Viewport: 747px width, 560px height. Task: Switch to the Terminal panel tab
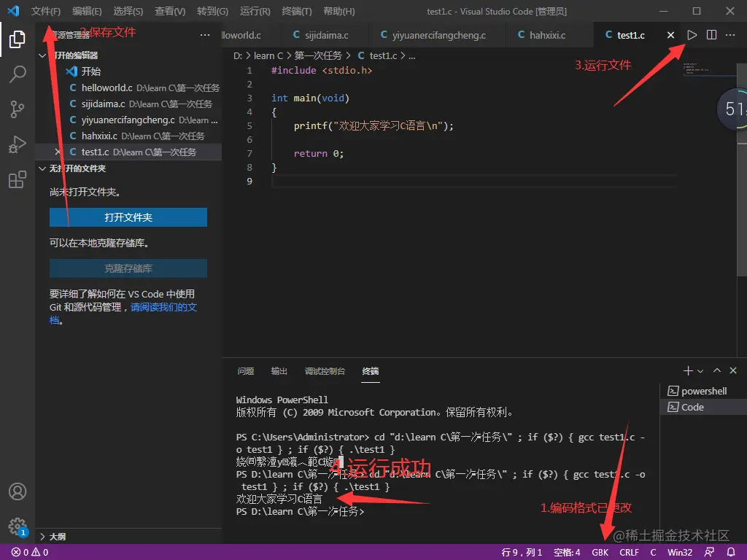(x=370, y=371)
